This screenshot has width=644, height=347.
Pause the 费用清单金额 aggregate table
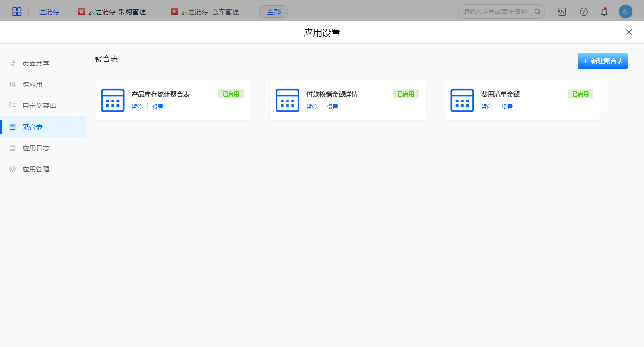487,107
